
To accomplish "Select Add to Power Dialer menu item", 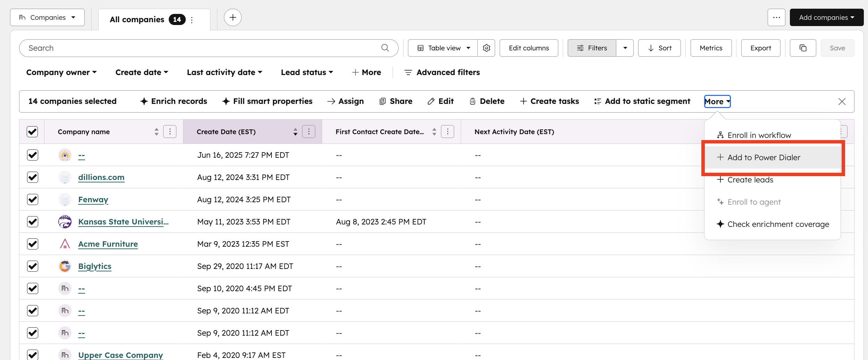I will point(763,157).
